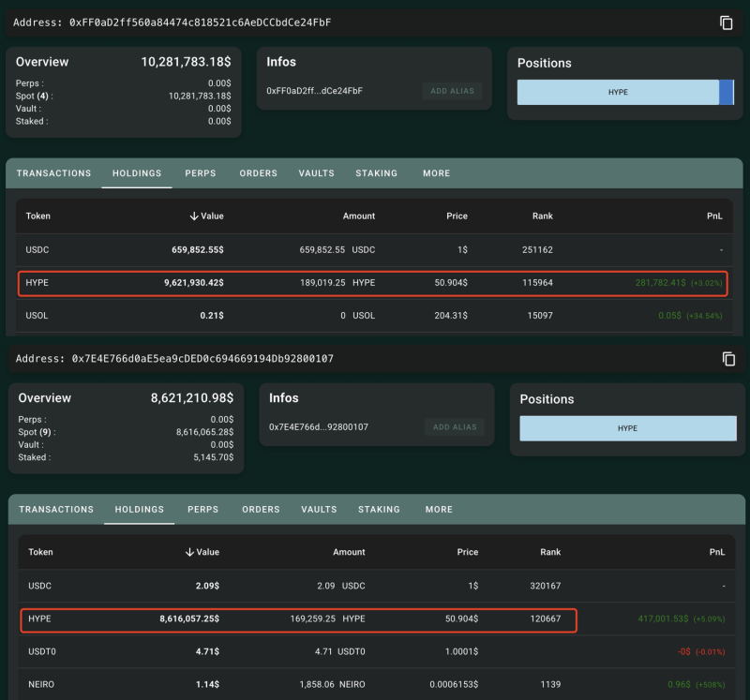Select HOLDINGS tab in the second wallet panel
750x700 pixels.
click(139, 509)
